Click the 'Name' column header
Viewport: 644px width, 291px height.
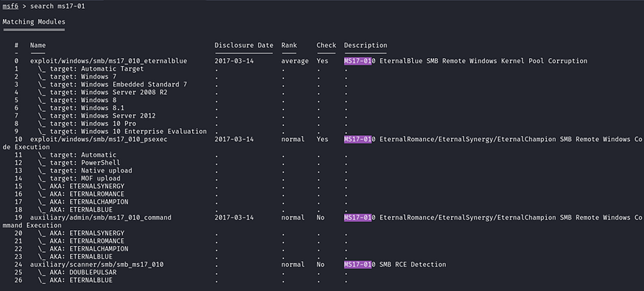pos(38,45)
